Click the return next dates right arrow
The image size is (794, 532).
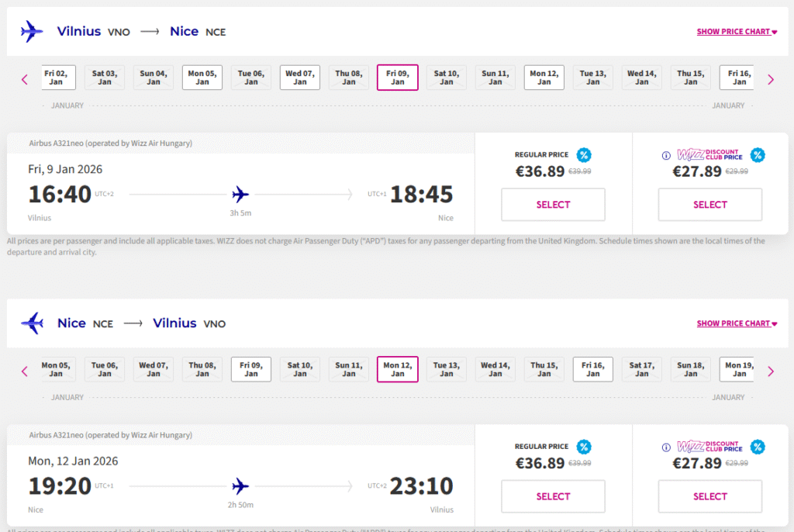(x=770, y=371)
